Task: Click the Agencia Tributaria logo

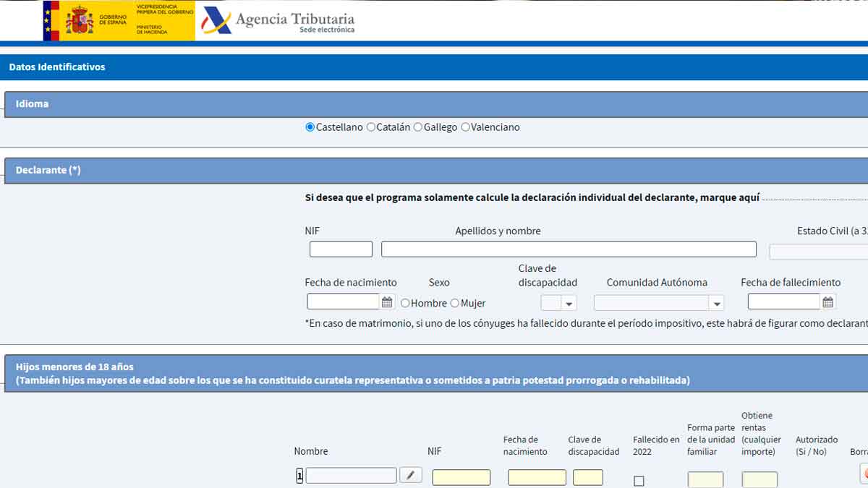Action: (279, 20)
